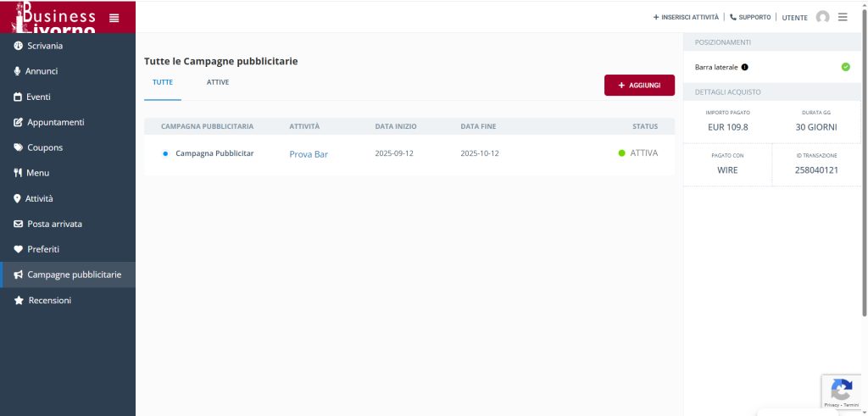Click the Coupons tag icon
Screen dimensions: 868x416
pos(18,147)
